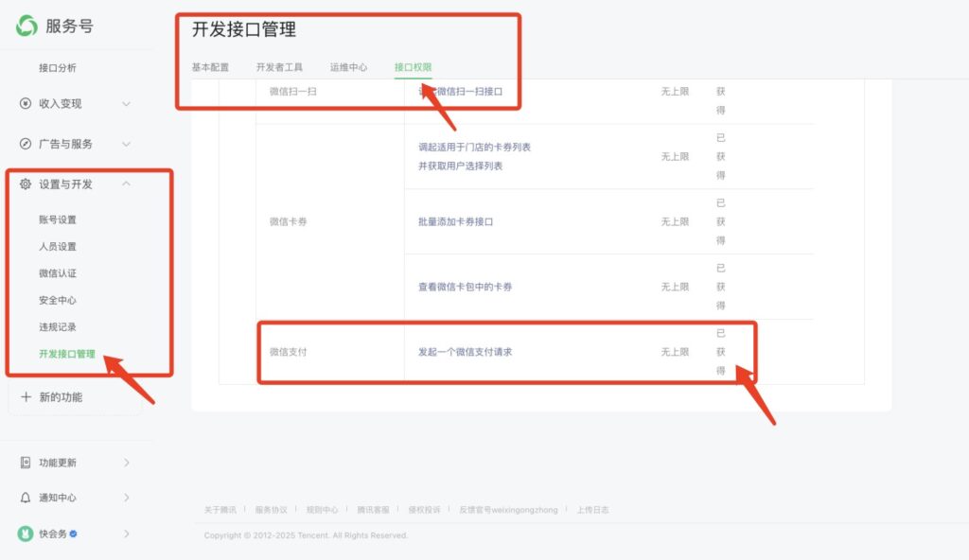Viewport: 969px width, 560px height.
Task: Click 已获得 status in 查看微信卡包中的卡券 row
Action: pyautogui.click(x=720, y=287)
